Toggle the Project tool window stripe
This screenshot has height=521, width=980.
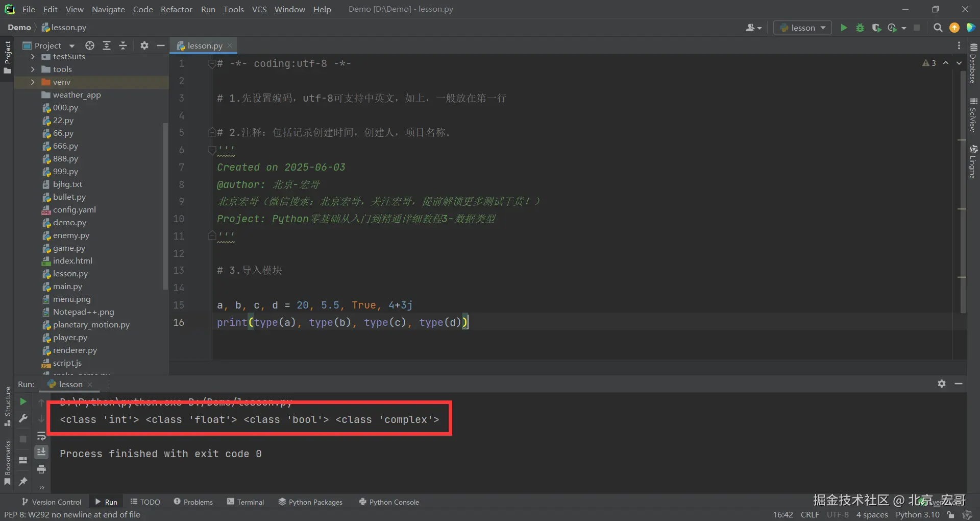coord(7,57)
